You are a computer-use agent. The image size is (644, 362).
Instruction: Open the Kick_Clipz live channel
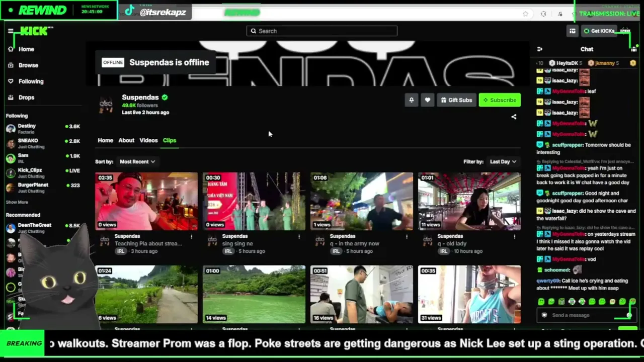pyautogui.click(x=43, y=173)
